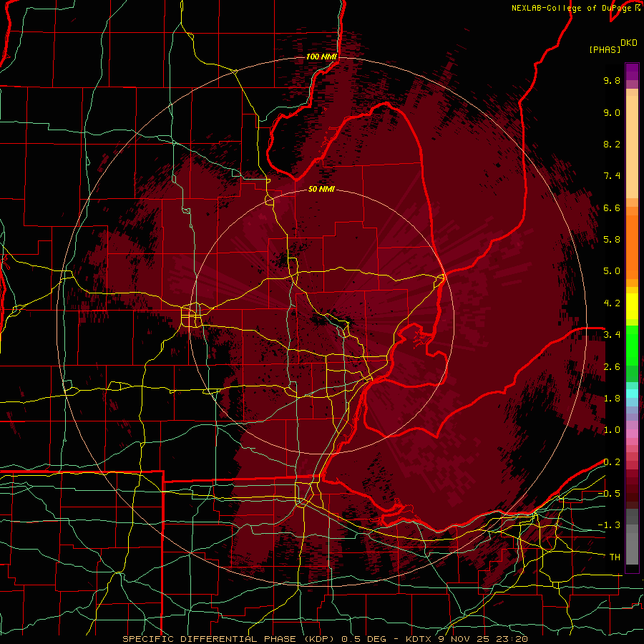Pick the cyan band of color bar

632,394
